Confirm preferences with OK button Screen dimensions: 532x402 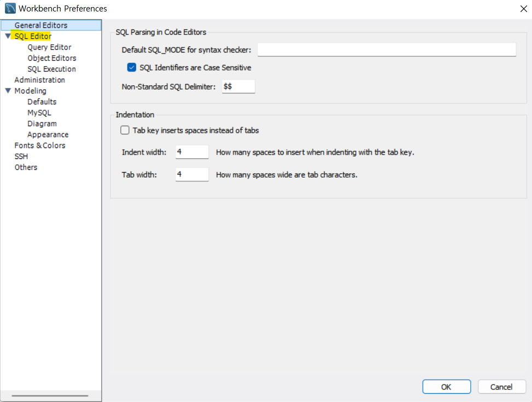click(447, 387)
